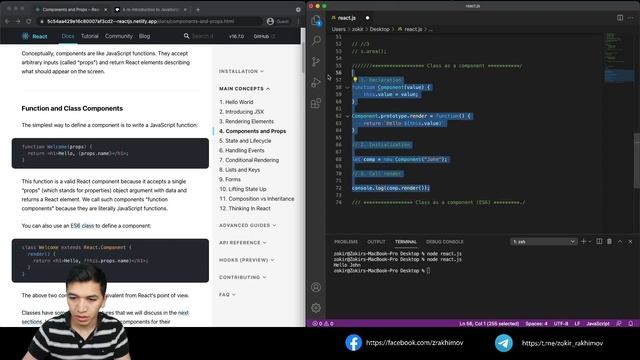Open the Manage gear icon in VS Code
The image size is (640, 360).
[x=316, y=308]
